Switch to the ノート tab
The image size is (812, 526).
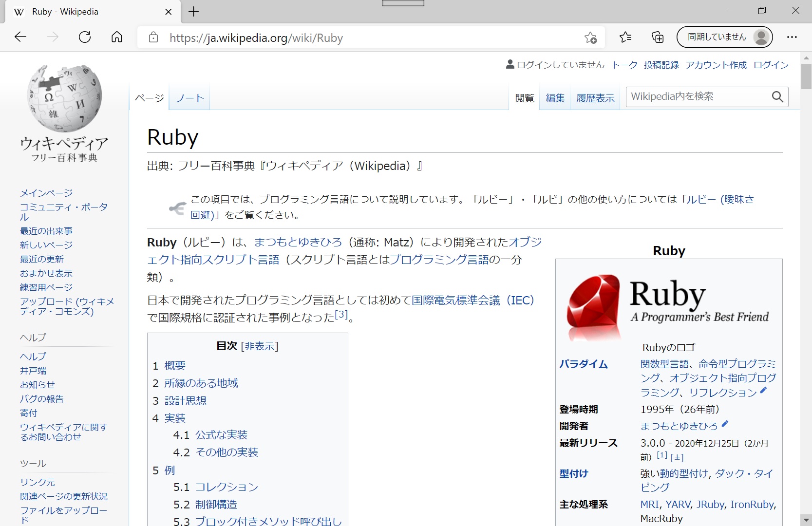(x=189, y=98)
